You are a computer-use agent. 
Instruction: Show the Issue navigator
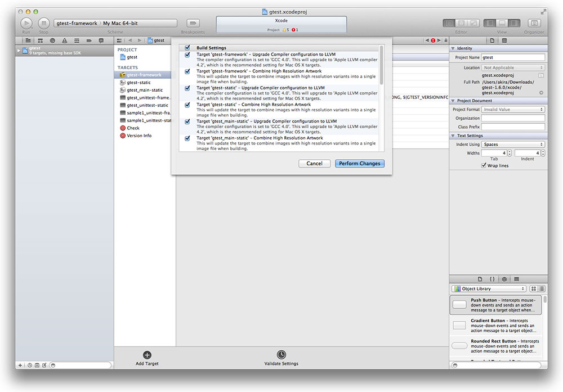pyautogui.click(x=65, y=40)
